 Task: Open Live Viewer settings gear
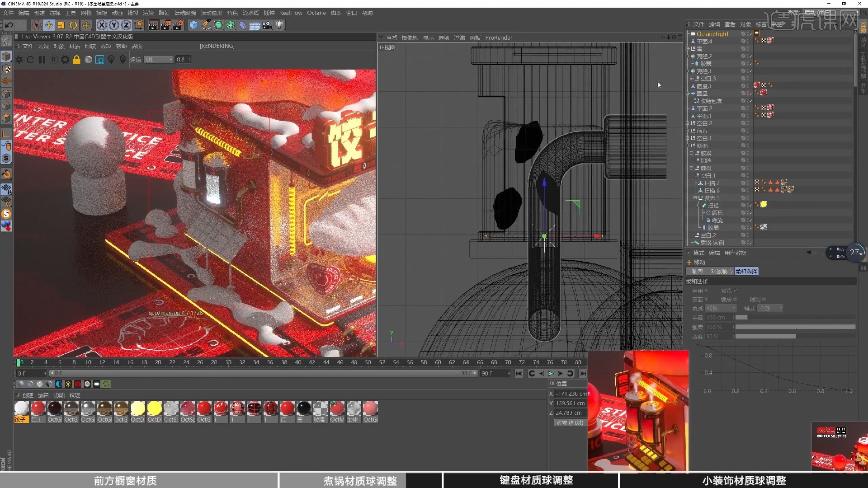click(x=65, y=60)
